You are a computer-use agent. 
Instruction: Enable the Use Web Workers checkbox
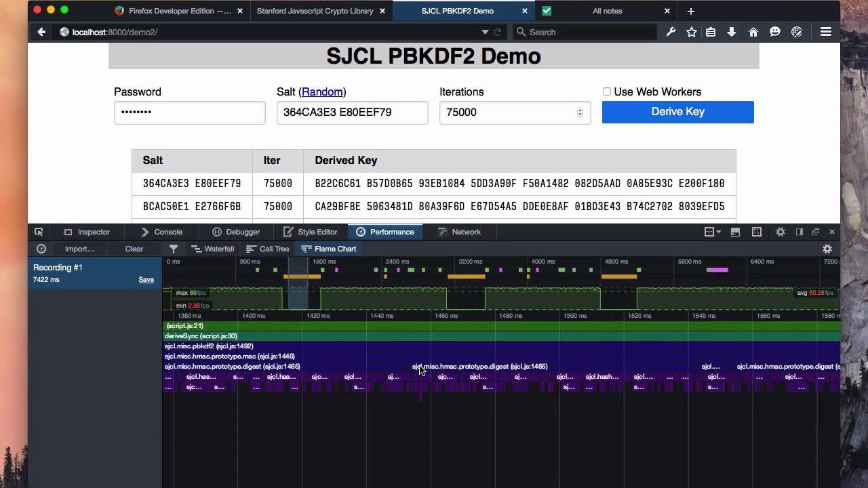(607, 91)
